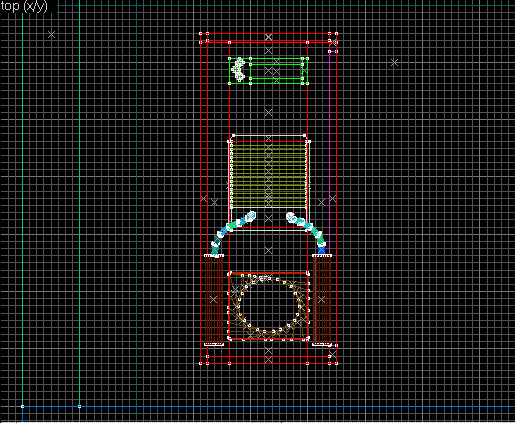This screenshot has width=515, height=423.
Task: Click the yellow striped stairs brush
Action: (x=269, y=174)
